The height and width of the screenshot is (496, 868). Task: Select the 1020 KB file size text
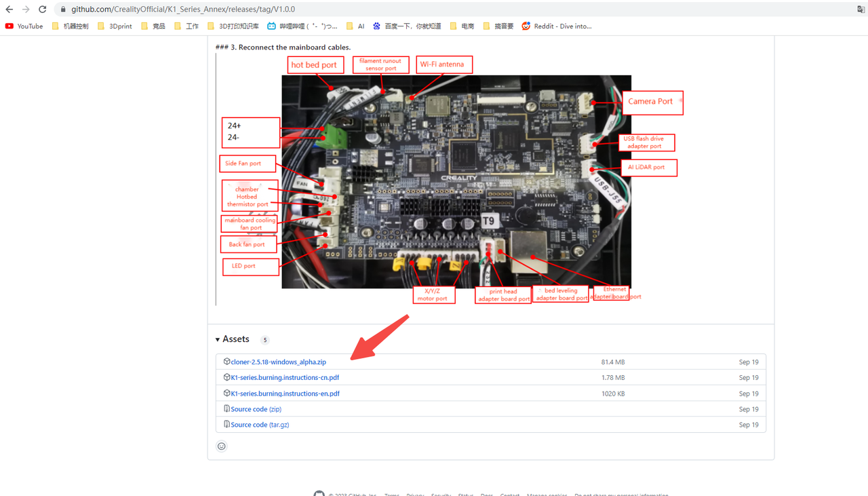(x=613, y=394)
